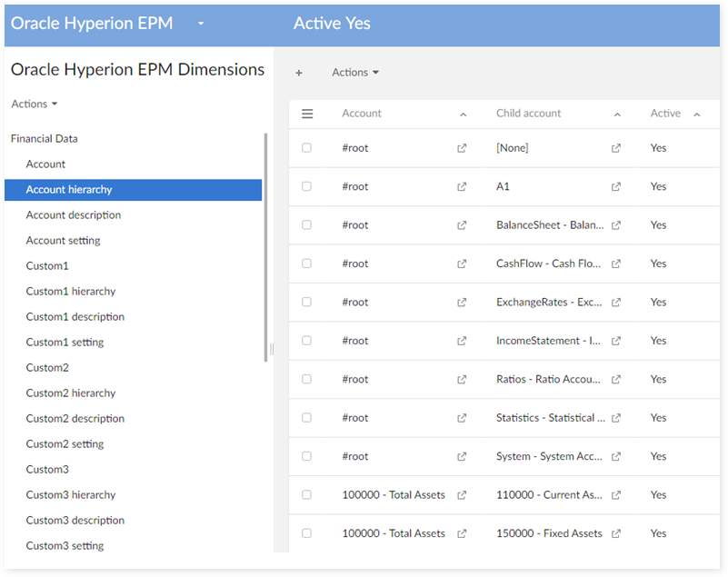
Task: Open link icon beside 100000 - Total Assets
Action: pyautogui.click(x=462, y=495)
